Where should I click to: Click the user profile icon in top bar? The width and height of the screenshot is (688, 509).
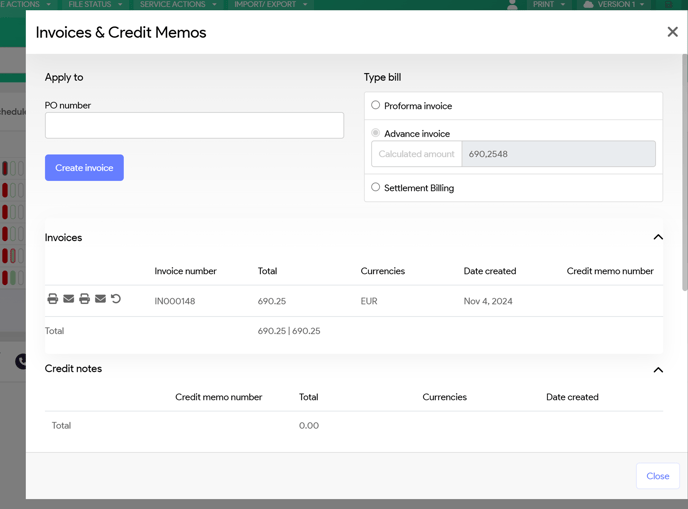pos(512,5)
